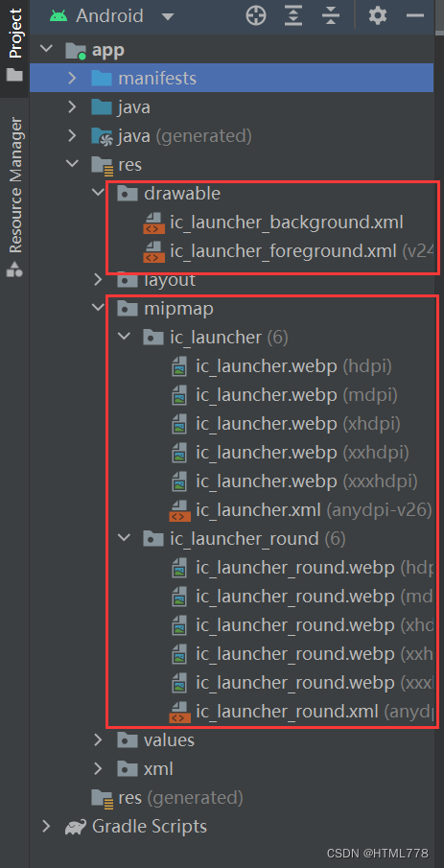444x868 pixels.
Task: Hide the Project tool window with minus icon
Action: click(415, 16)
